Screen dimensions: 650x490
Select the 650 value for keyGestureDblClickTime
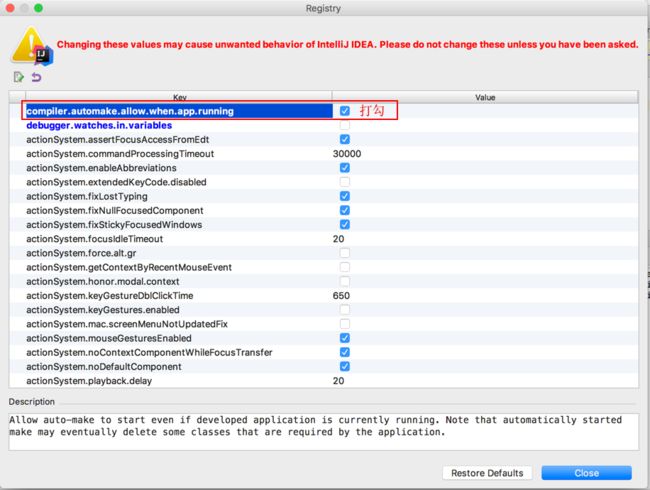[341, 296]
